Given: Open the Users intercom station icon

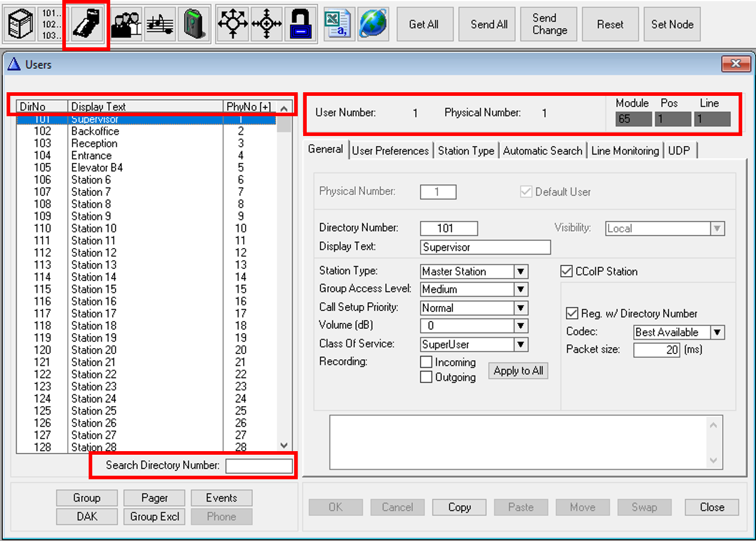Looking at the screenshot, I should click(x=87, y=24).
